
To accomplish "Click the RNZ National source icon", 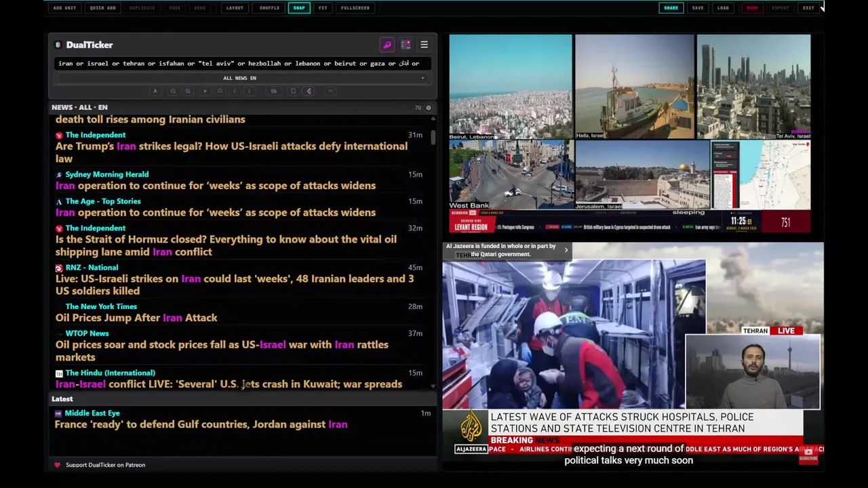I will (x=59, y=268).
